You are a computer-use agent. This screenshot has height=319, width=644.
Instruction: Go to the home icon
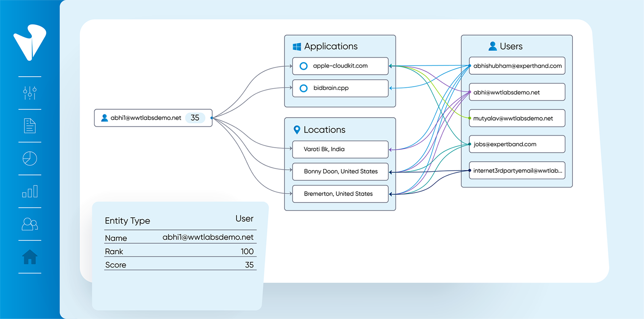(30, 257)
